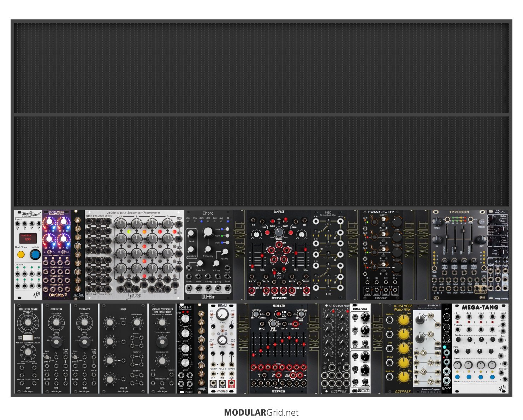Click the A-124 VCF5 Wasp Filter title
Screen dimensions: 523x420
pyautogui.click(x=403, y=308)
